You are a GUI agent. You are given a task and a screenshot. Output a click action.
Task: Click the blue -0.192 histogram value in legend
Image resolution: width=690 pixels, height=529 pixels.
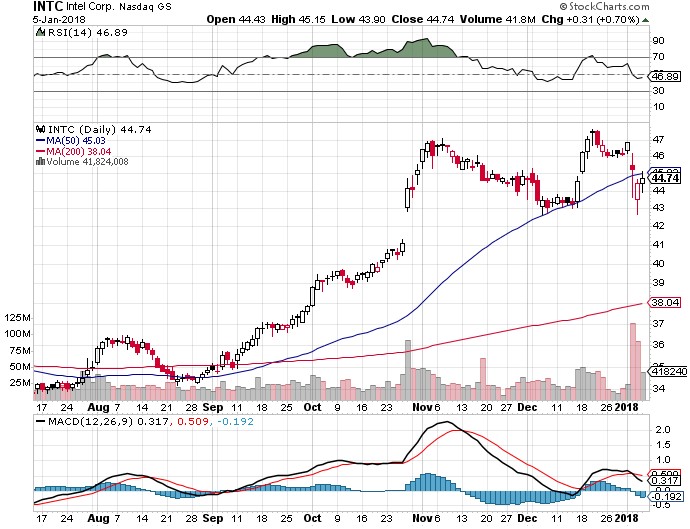(x=233, y=422)
